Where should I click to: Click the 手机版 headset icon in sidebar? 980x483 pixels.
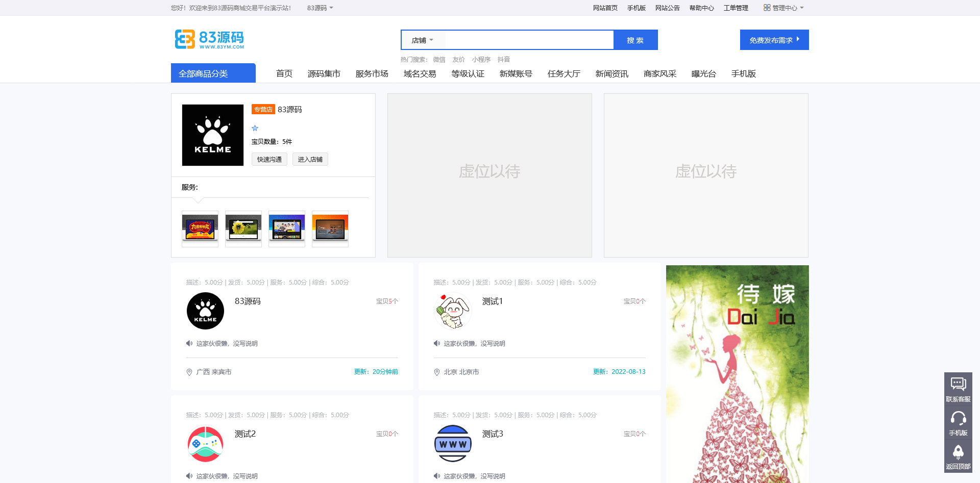(958, 418)
